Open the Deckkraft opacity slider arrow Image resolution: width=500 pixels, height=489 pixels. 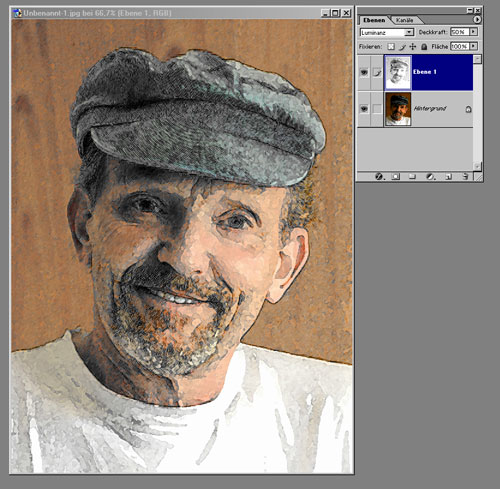tap(473, 32)
